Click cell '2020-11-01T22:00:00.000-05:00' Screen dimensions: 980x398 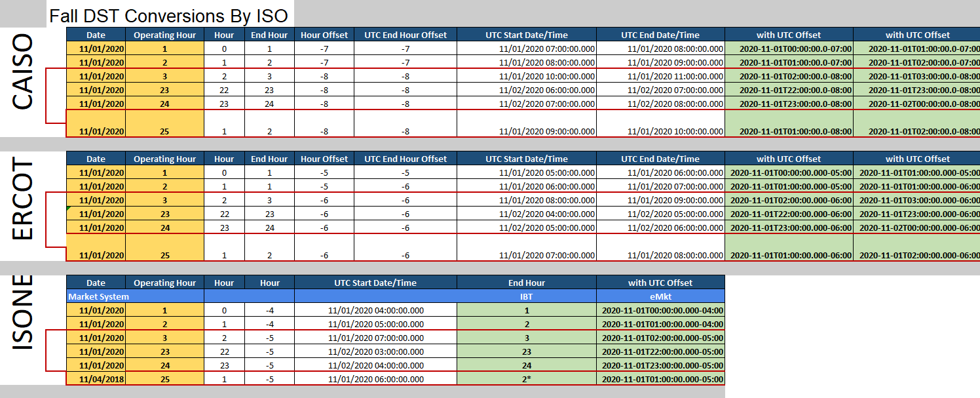pos(660,351)
